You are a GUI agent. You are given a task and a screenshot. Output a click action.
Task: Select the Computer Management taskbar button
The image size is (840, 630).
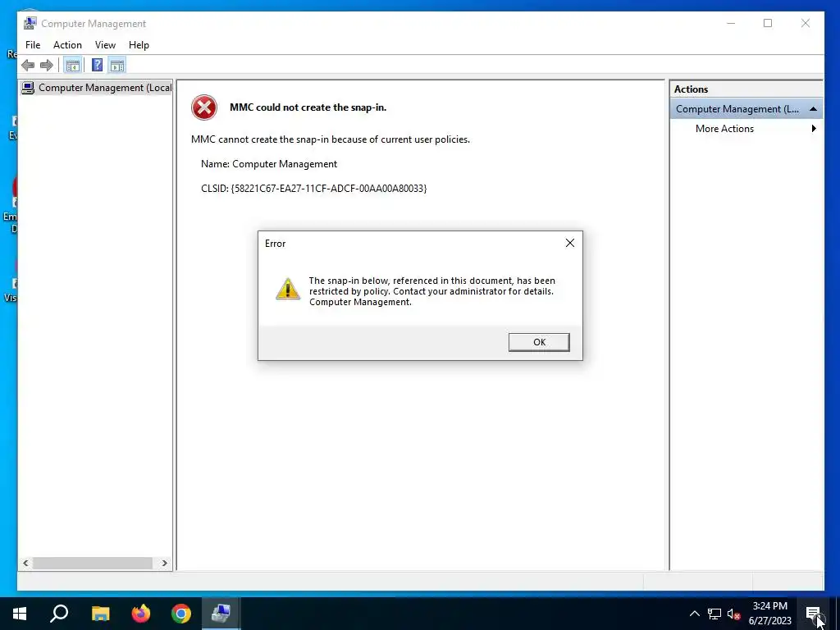[x=221, y=614]
